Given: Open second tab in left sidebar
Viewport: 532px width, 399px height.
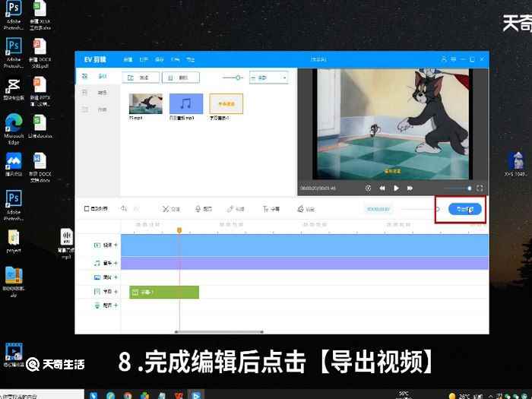Looking at the screenshot, I should tap(98, 93).
